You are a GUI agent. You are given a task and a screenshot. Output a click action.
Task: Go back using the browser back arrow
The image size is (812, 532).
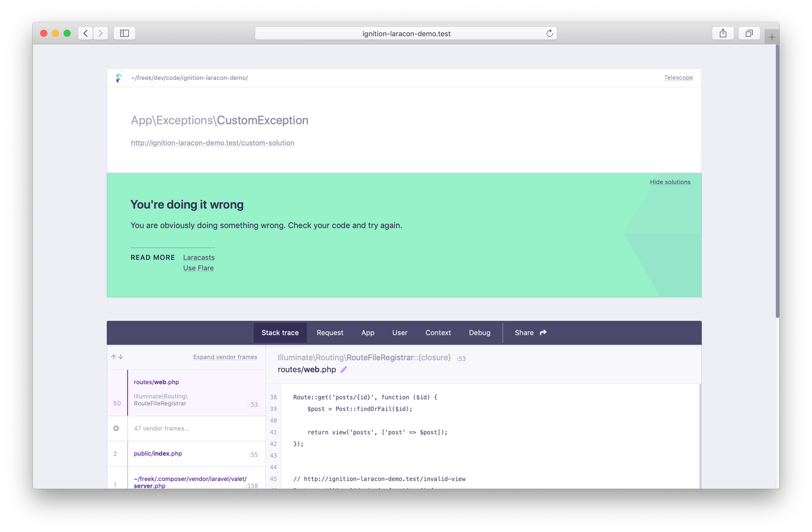[x=85, y=33]
